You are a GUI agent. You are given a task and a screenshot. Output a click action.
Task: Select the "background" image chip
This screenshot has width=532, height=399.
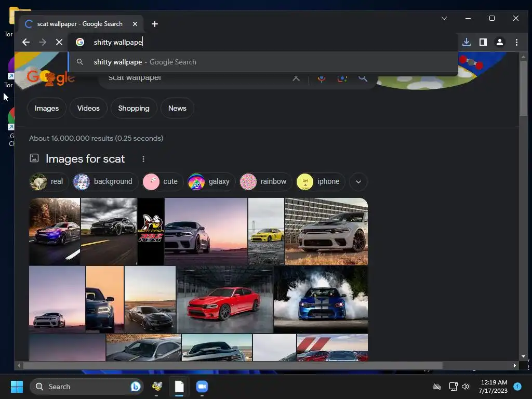105,181
